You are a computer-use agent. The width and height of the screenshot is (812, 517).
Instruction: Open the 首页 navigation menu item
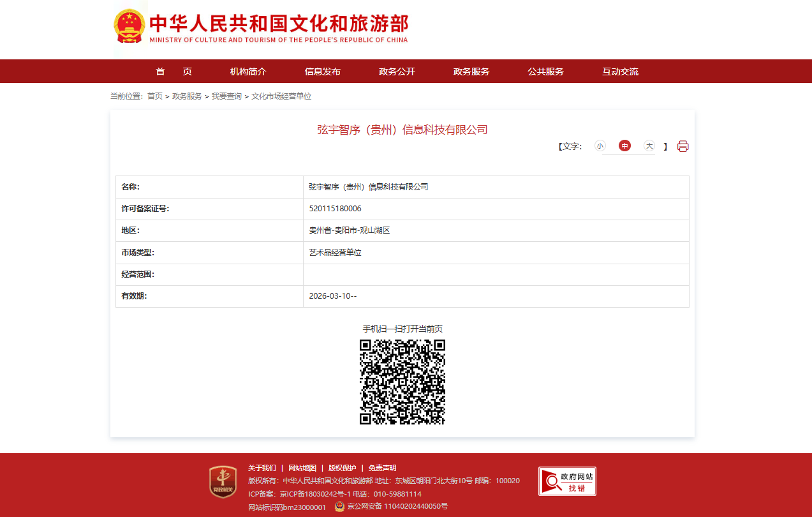click(x=173, y=71)
